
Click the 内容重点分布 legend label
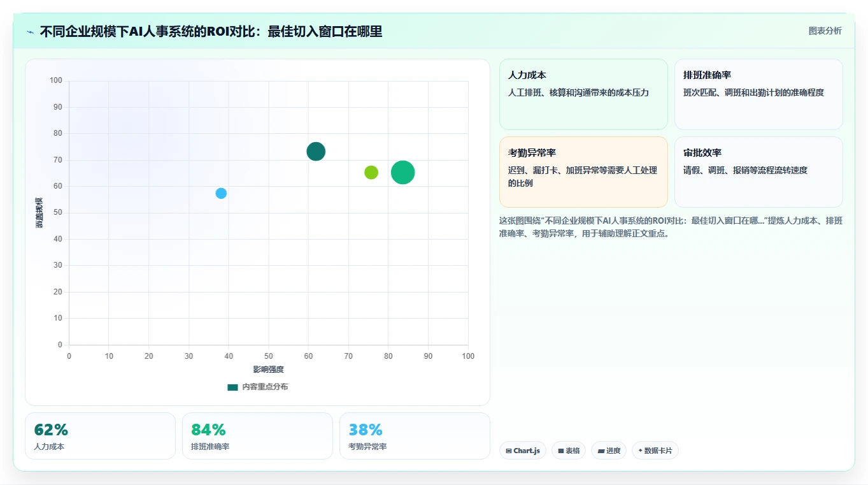tap(265, 387)
